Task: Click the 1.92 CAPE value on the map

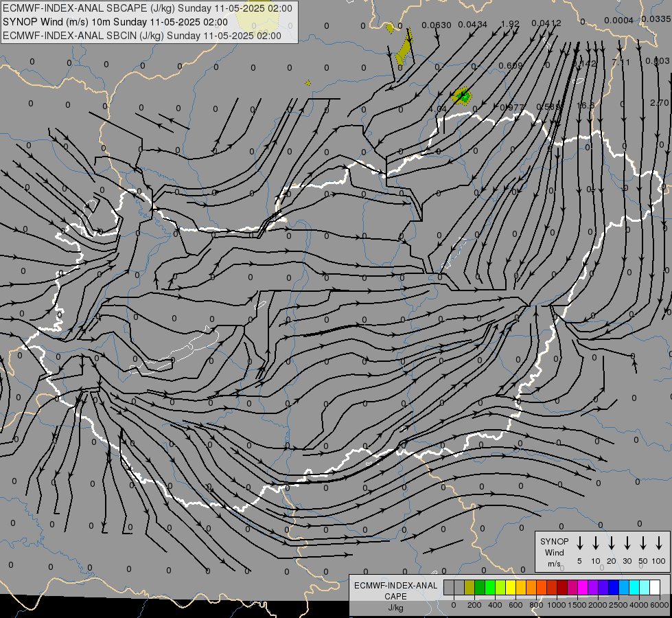Action: click(510, 24)
